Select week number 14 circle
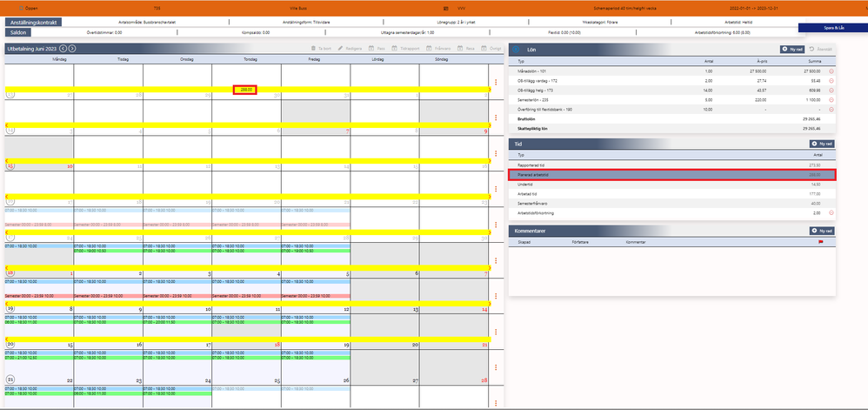This screenshot has height=410, width=868. point(10,131)
